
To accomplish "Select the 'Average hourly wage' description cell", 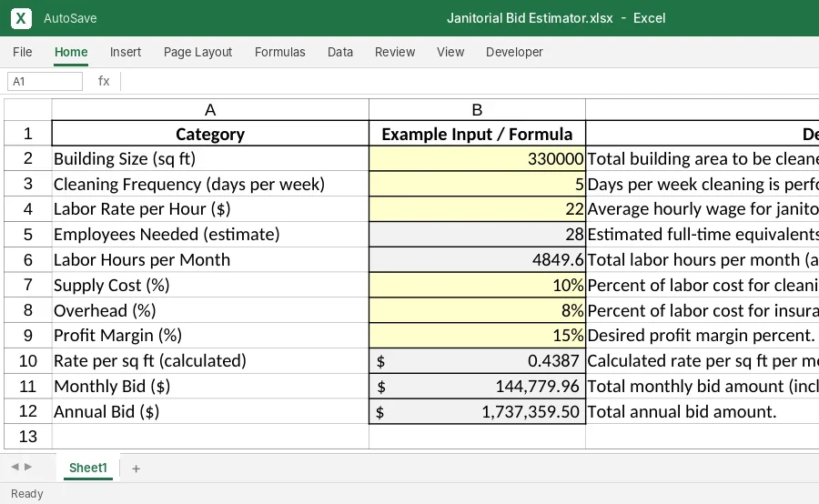I will point(702,209).
